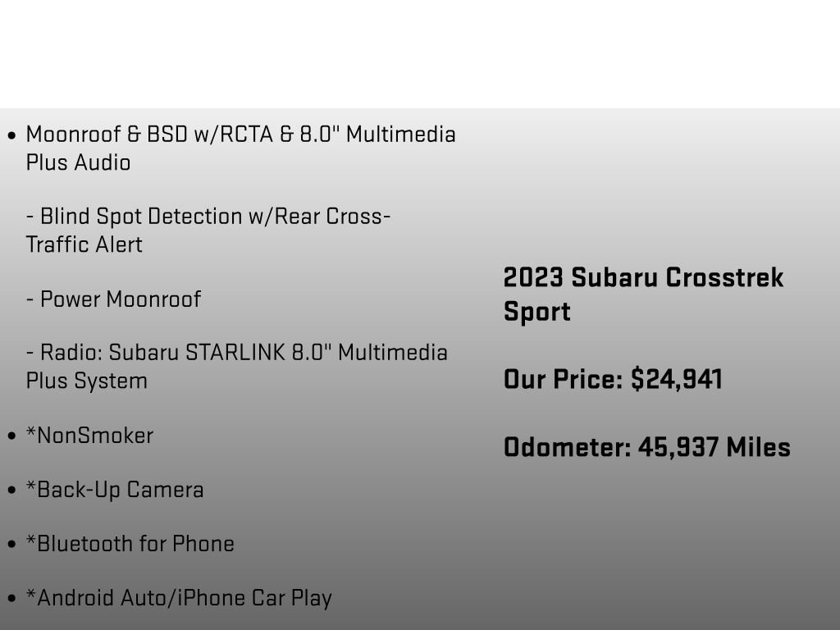
Task: Click the "45,937 Miles" mileage value
Action: click(714, 447)
